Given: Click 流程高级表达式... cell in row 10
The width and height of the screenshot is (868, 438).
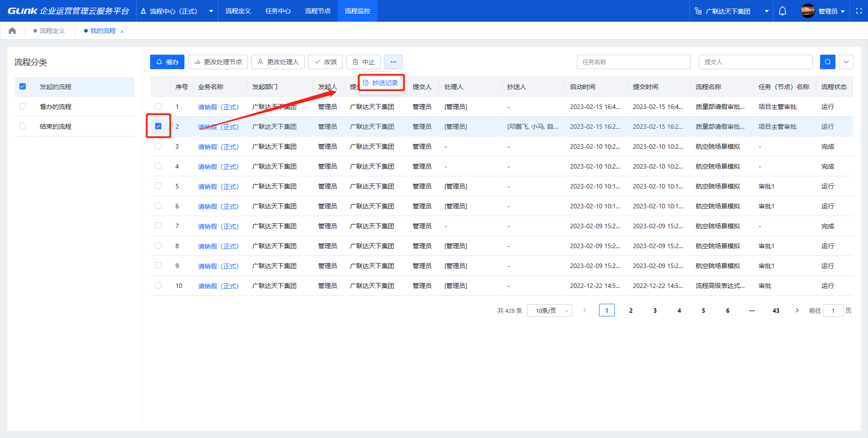Looking at the screenshot, I should coord(720,286).
